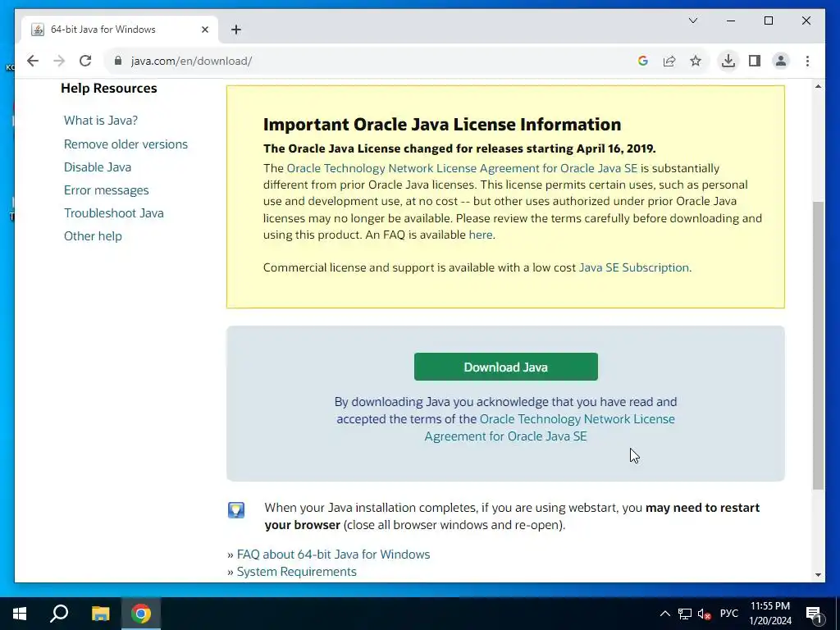Reload the page with the refresh icon
Viewport: 840px width, 630px height.
click(85, 61)
